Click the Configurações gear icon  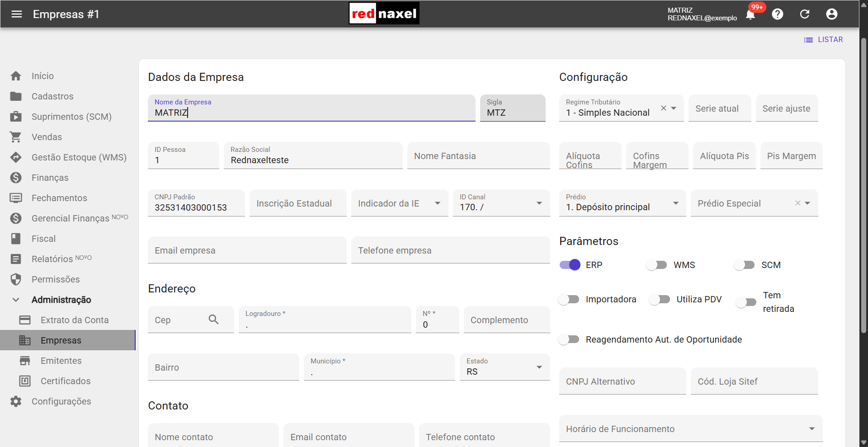(x=16, y=401)
